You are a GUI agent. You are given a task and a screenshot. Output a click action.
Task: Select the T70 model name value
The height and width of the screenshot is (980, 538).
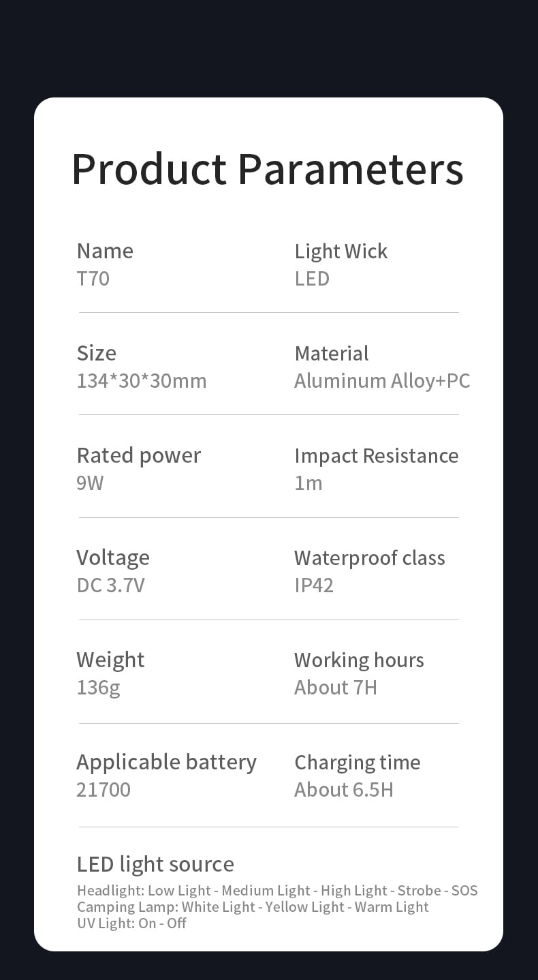[x=93, y=279]
